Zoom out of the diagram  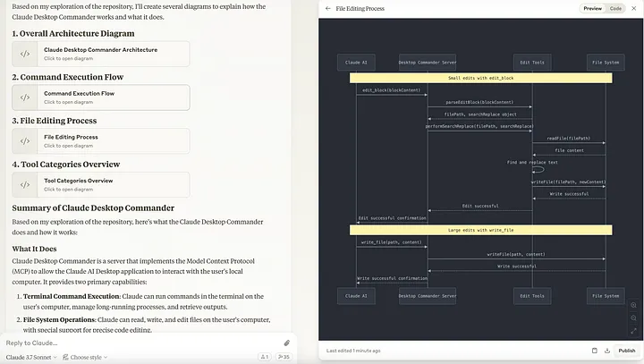(x=634, y=318)
